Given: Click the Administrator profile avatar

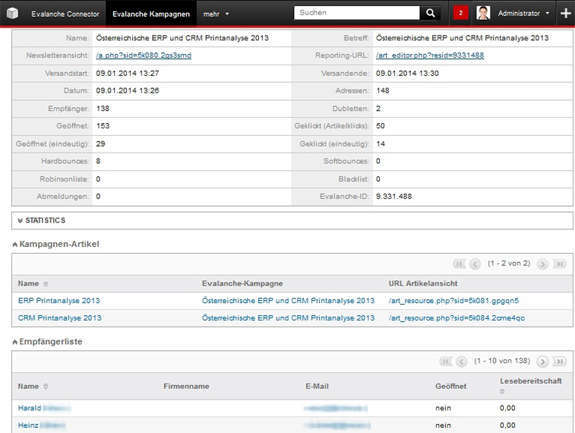Looking at the screenshot, I should (483, 13).
